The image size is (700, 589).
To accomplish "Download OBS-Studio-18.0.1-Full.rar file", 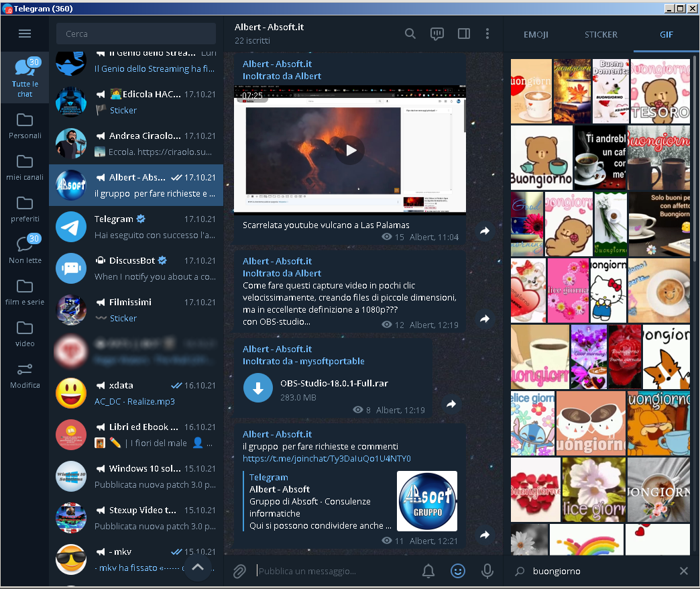I will [258, 388].
